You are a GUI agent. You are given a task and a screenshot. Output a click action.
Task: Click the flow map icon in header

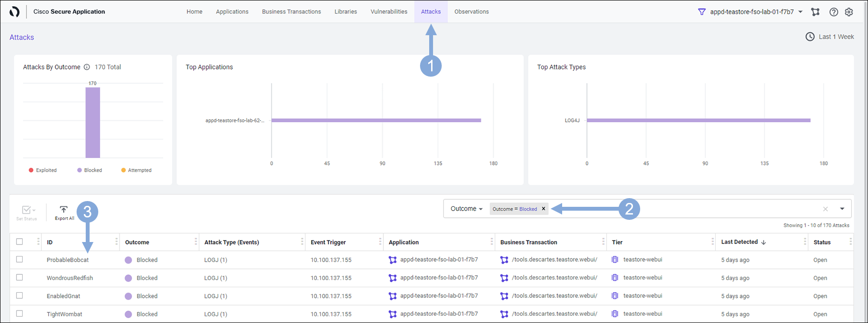tap(815, 12)
